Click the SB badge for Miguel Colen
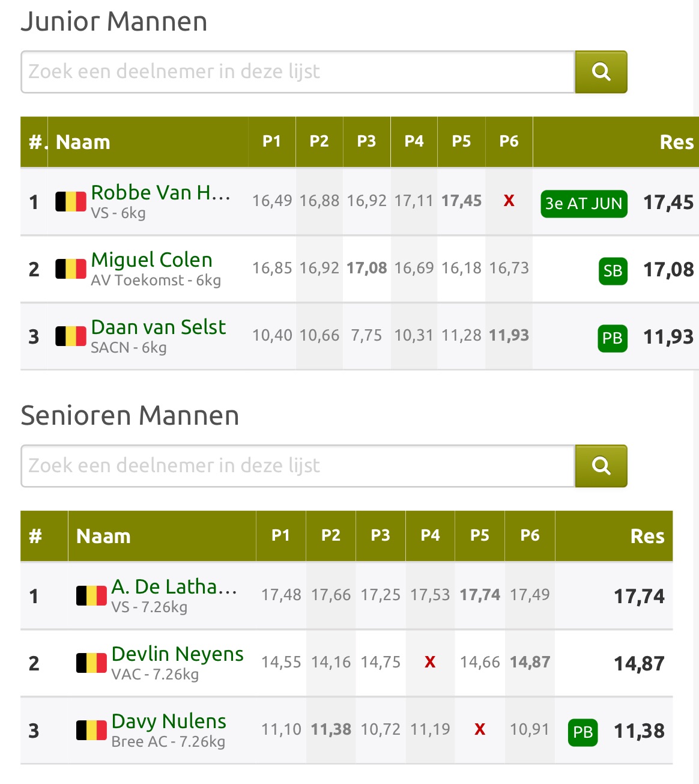 (x=613, y=271)
